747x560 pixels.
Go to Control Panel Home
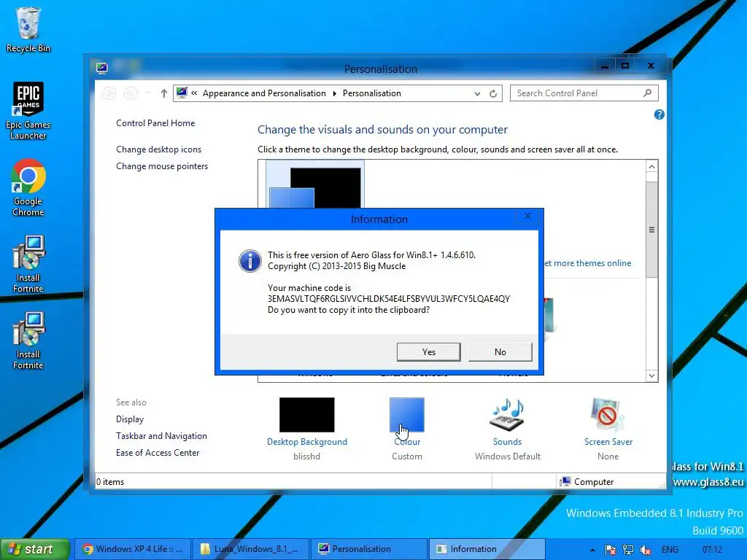click(x=155, y=122)
